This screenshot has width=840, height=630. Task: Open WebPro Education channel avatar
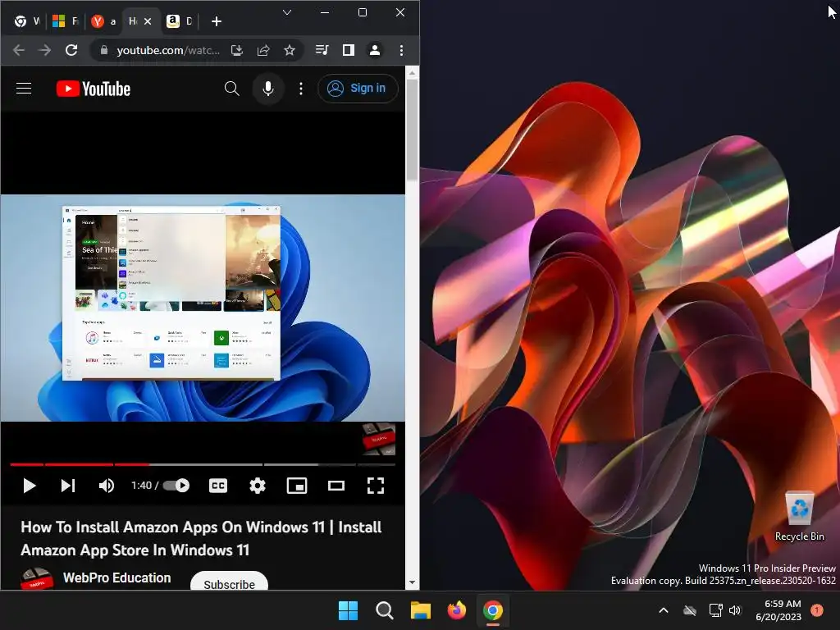tap(36, 579)
